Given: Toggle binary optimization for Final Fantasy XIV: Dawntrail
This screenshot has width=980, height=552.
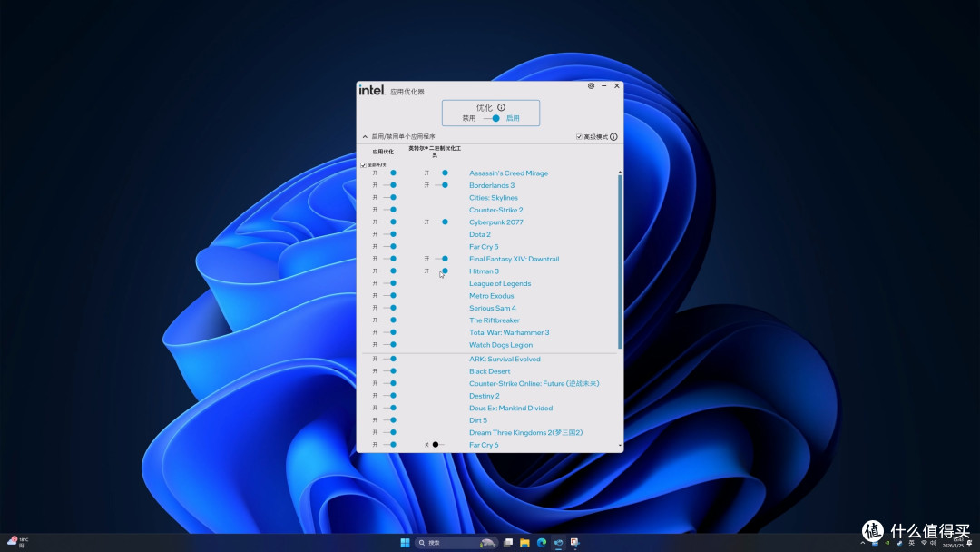Looking at the screenshot, I should [x=441, y=259].
